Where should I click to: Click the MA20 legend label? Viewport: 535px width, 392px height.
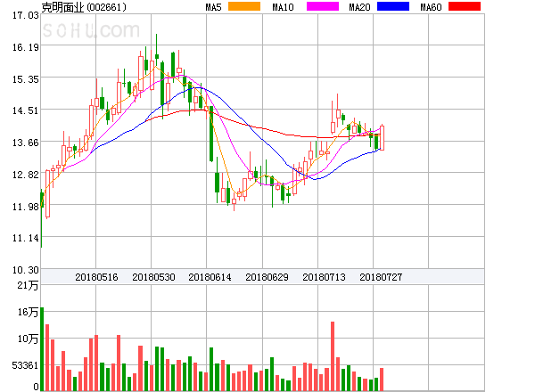pos(359,7)
